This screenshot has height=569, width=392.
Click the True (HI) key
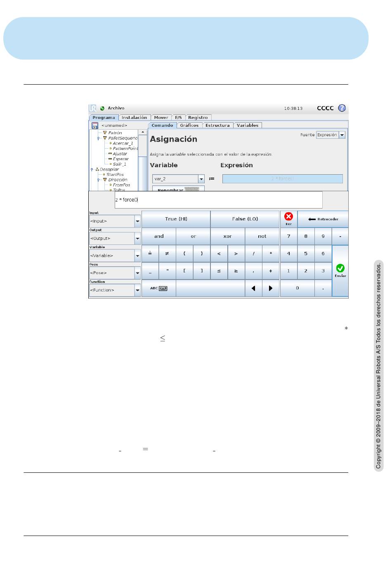click(x=176, y=219)
